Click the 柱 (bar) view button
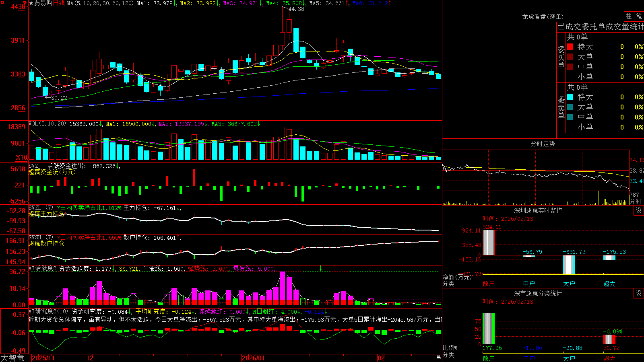This screenshot has width=644, height=362. click(x=629, y=16)
